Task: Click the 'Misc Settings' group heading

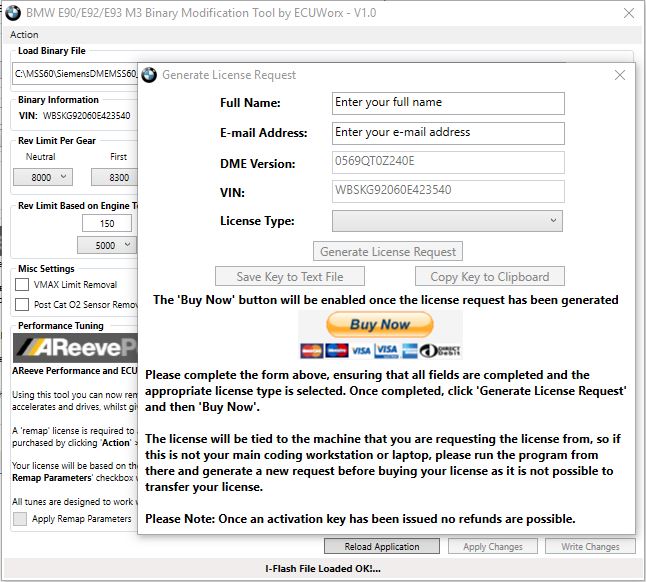Action: [x=46, y=269]
